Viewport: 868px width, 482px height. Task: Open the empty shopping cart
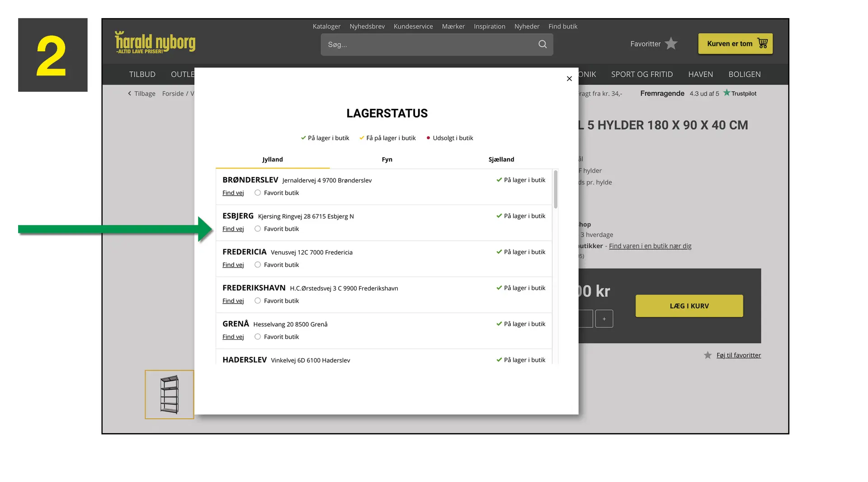(735, 44)
